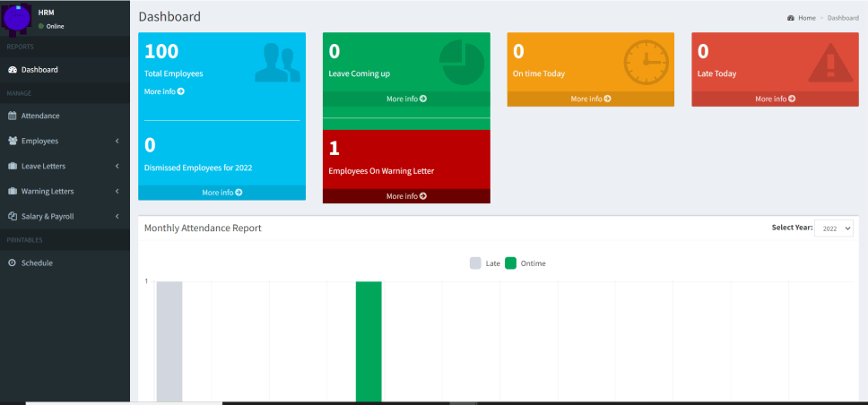Expand the Employees submenu chevron
Image resolution: width=868 pixels, height=405 pixels.
click(x=117, y=141)
